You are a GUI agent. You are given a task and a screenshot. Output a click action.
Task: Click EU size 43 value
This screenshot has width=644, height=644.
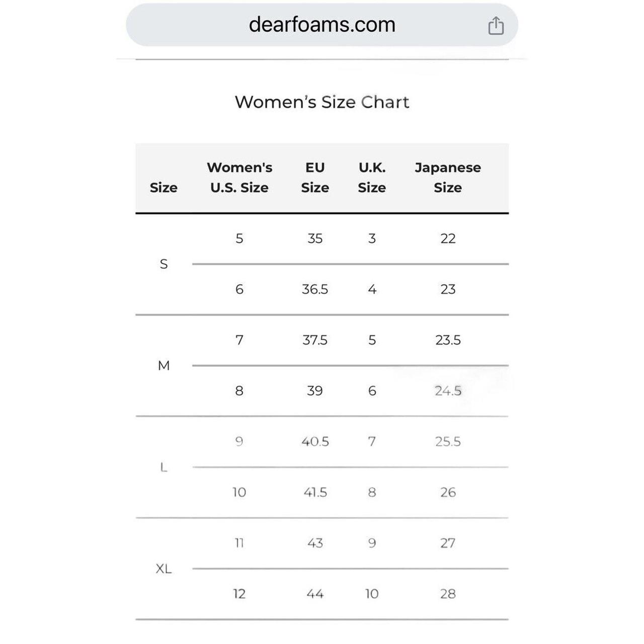point(315,543)
